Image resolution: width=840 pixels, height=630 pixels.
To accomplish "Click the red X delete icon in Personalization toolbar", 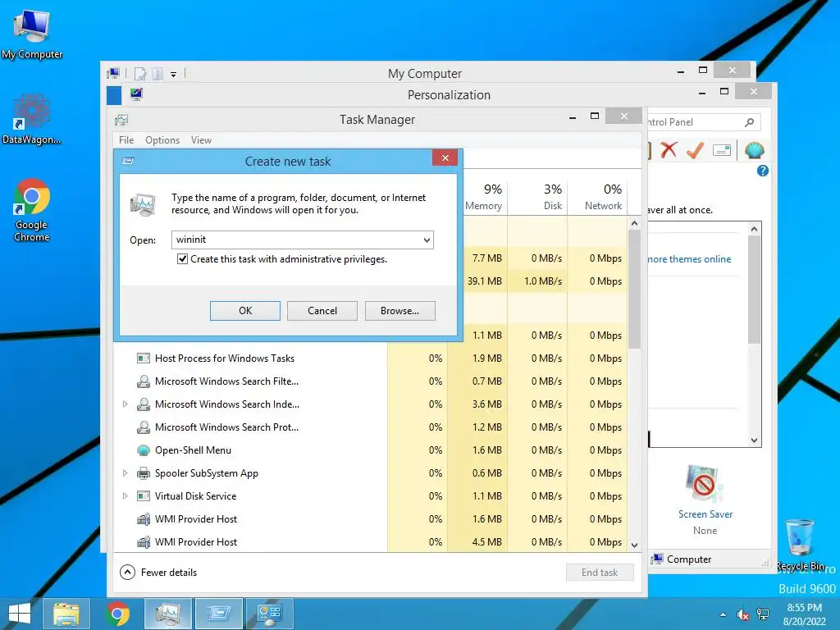I will pos(669,150).
